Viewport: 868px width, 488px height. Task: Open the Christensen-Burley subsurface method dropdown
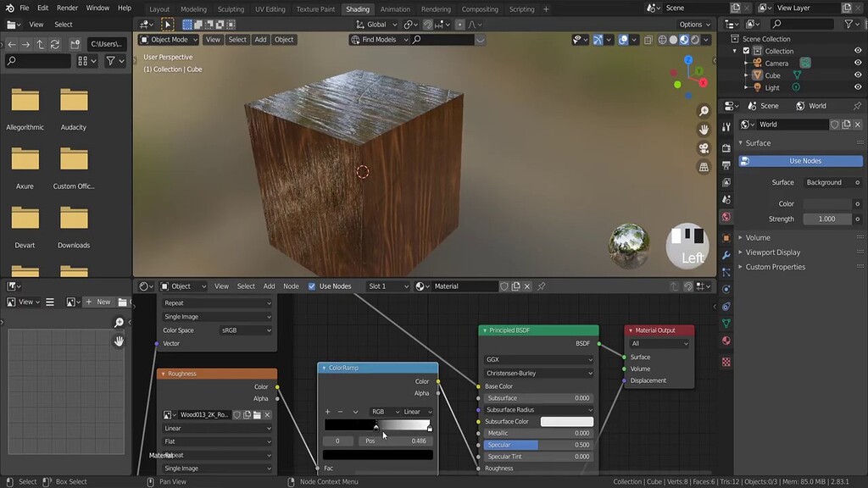[538, 373]
